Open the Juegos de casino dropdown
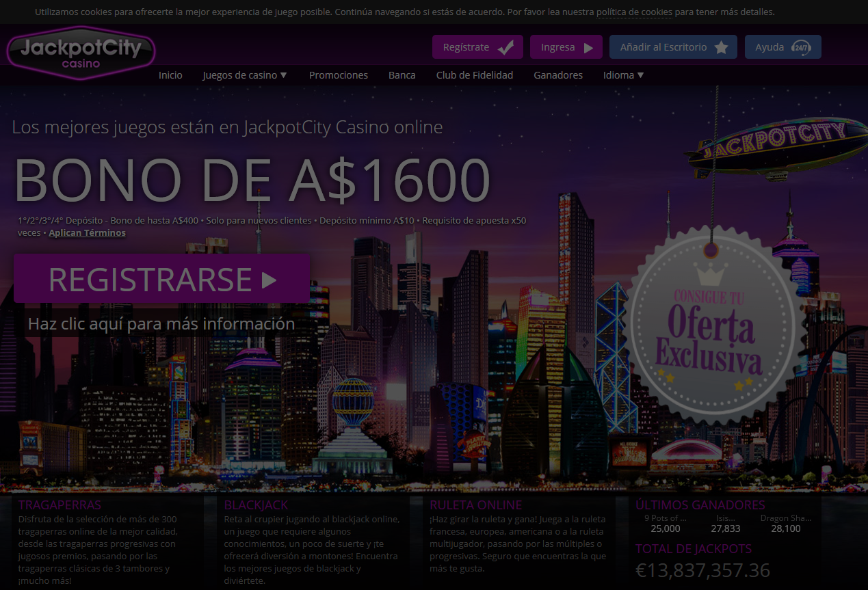Image resolution: width=868 pixels, height=590 pixels. 240,75
